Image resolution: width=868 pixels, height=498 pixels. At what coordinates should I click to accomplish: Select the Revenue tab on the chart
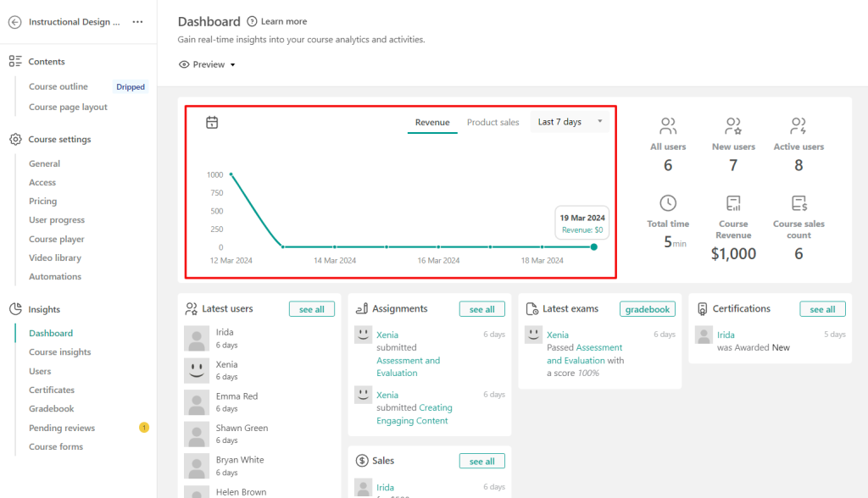tap(432, 122)
